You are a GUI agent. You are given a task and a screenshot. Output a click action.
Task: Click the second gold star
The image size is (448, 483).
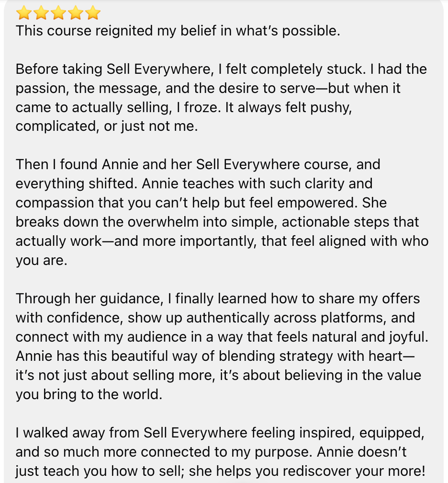pos(41,13)
